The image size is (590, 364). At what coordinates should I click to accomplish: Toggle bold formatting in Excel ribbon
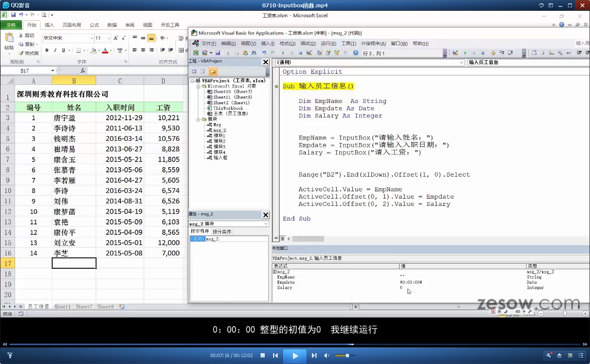pyautogui.click(x=47, y=50)
